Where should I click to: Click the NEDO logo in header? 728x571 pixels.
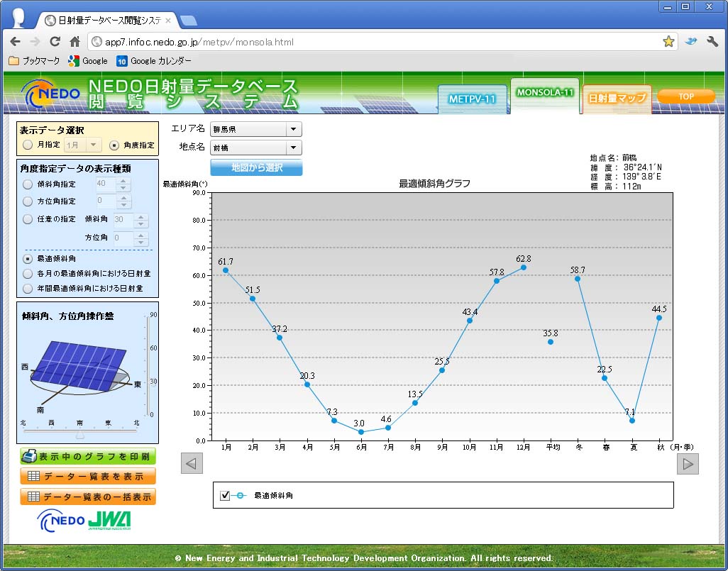(x=51, y=94)
